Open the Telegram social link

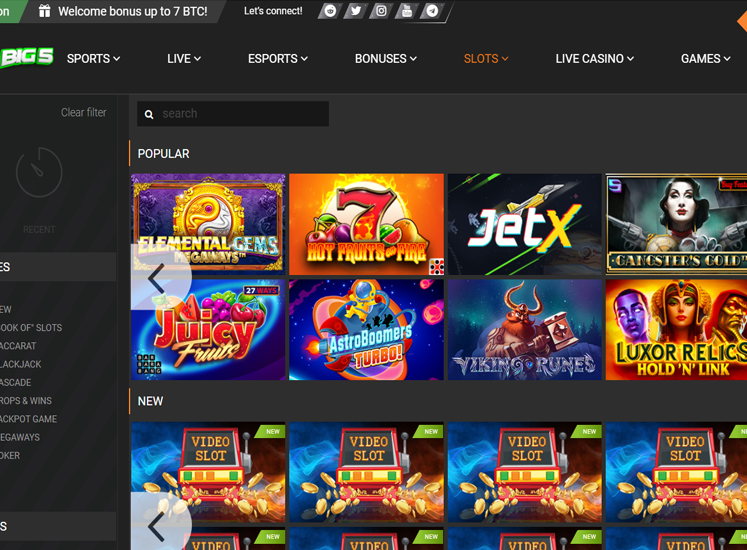click(432, 11)
